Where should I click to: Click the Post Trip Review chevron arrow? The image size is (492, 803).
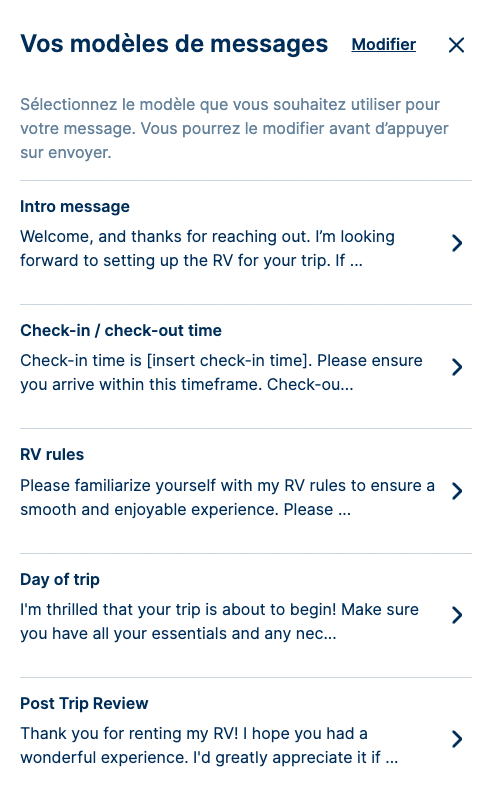(457, 739)
